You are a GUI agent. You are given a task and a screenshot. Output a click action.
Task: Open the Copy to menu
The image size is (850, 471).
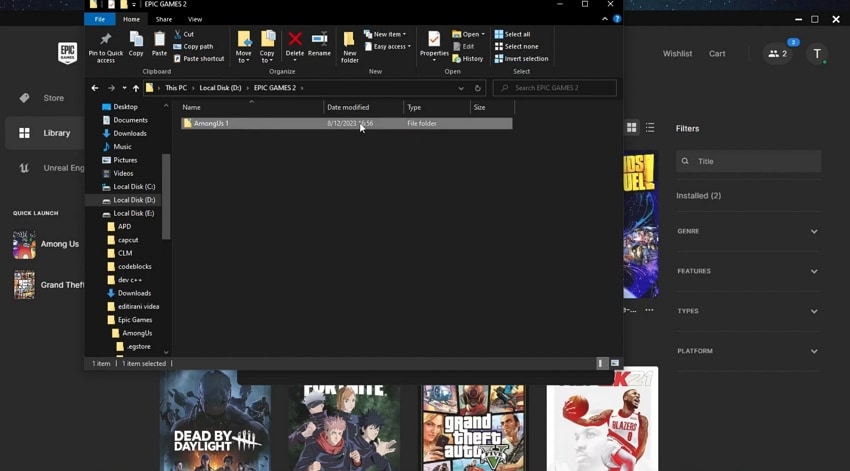tap(267, 47)
